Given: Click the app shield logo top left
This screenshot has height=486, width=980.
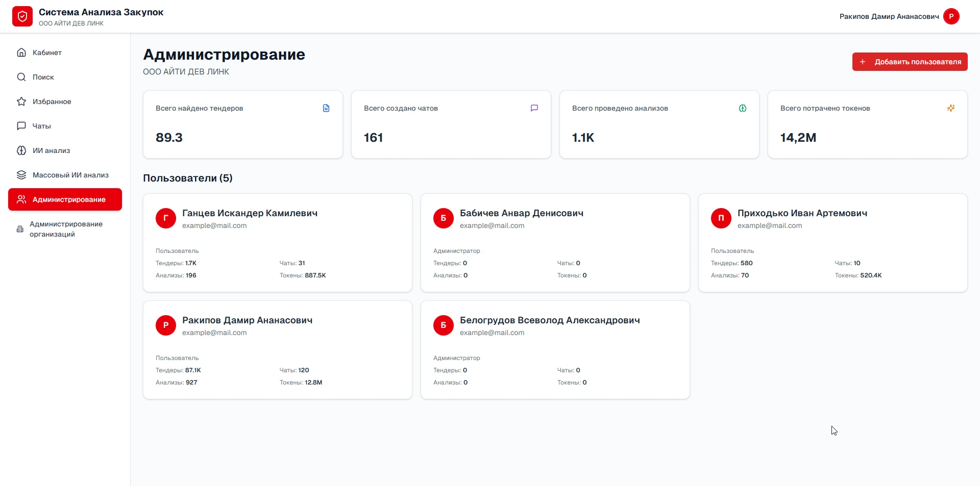Looking at the screenshot, I should point(22,16).
